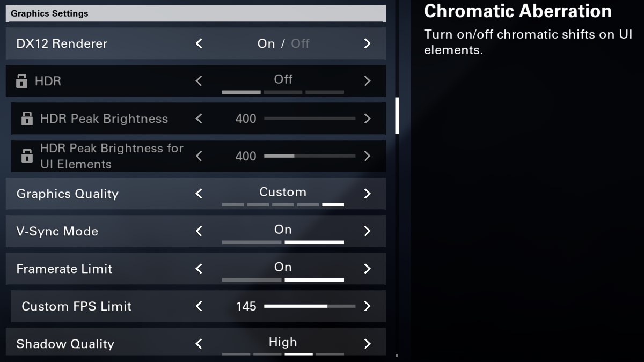The width and height of the screenshot is (644, 362).
Task: Click the left arrow on Graphics Quality
Action: (x=199, y=194)
